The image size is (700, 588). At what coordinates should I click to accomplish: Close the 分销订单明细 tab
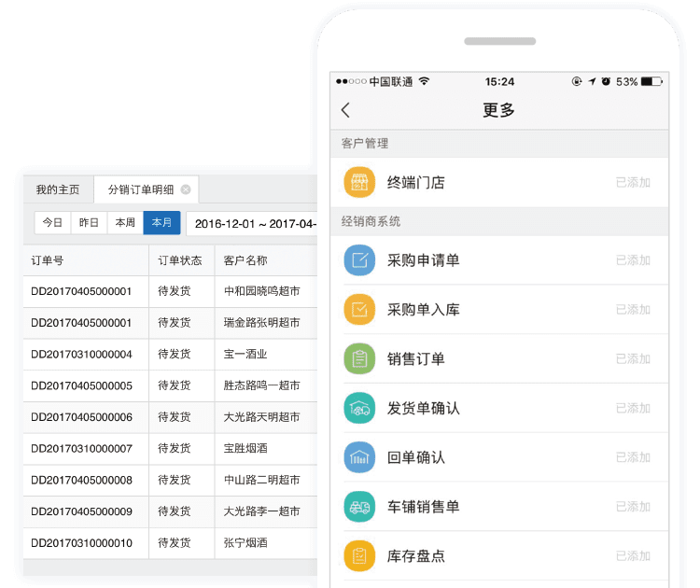point(186,189)
